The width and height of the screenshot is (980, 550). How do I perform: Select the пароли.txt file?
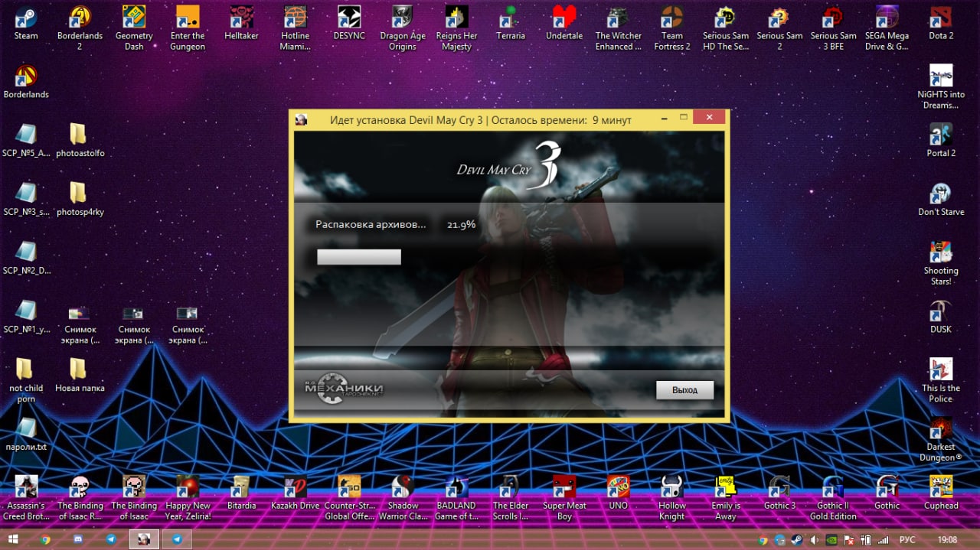[x=26, y=434]
